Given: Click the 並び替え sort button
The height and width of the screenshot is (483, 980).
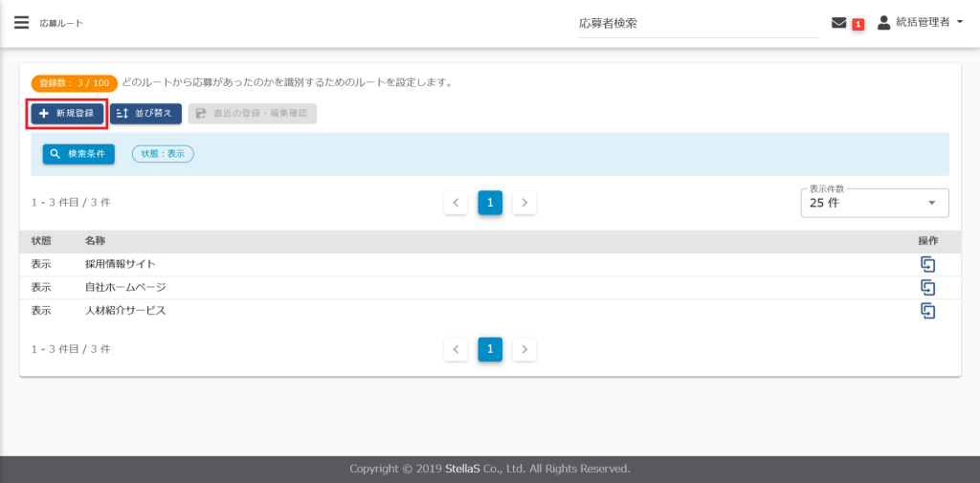Looking at the screenshot, I should coord(145,114).
